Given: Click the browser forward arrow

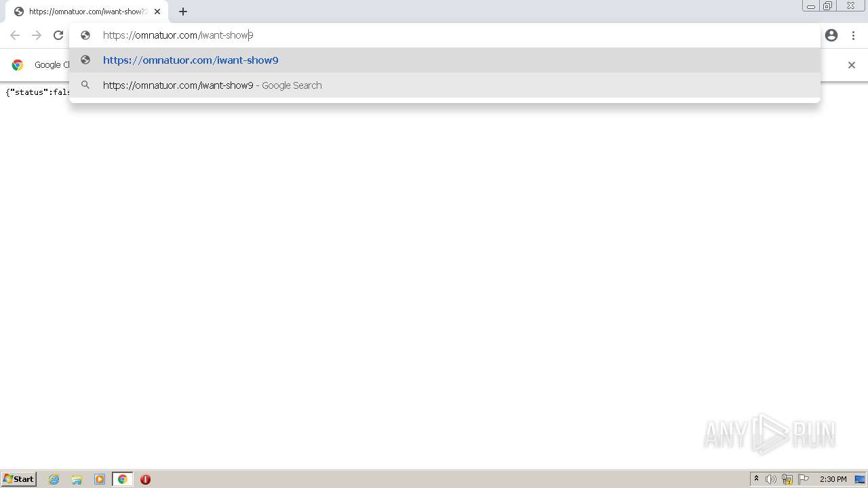Looking at the screenshot, I should coord(37,35).
